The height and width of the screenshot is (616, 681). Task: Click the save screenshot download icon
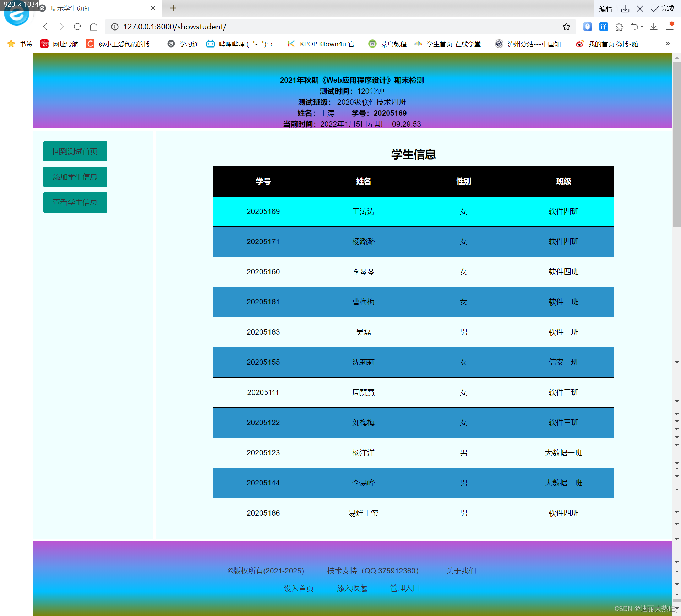[625, 9]
